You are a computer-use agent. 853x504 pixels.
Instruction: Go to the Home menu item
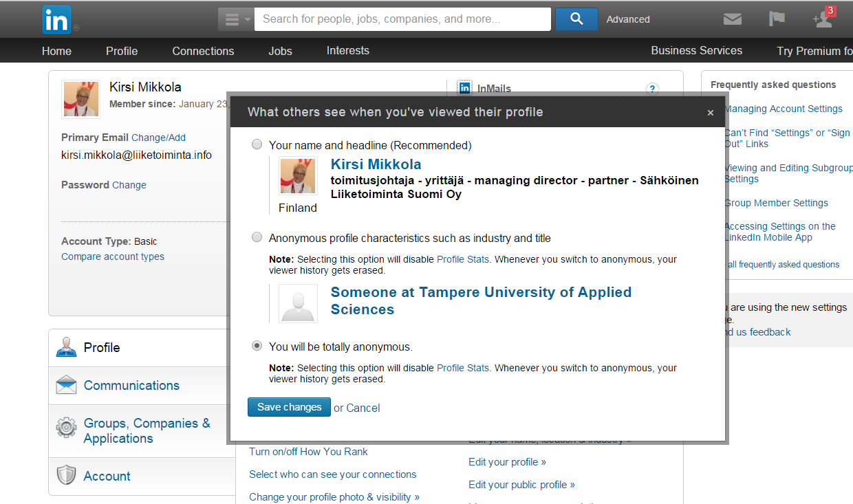56,51
